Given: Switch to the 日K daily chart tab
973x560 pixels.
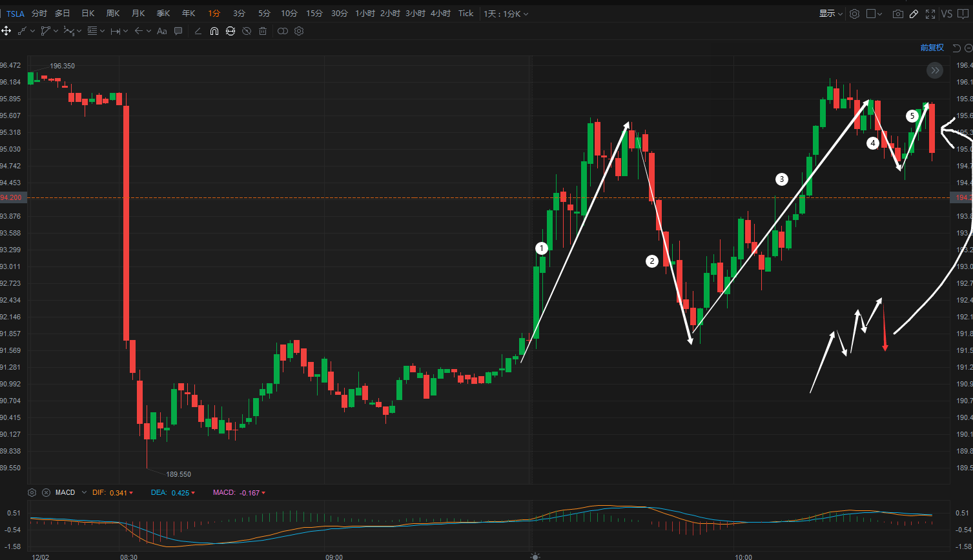Looking at the screenshot, I should coord(88,14).
